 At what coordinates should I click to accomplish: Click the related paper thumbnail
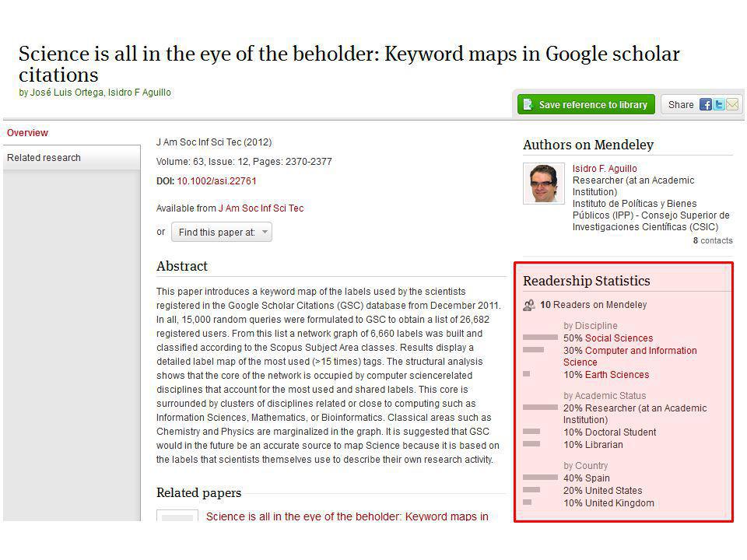[x=177, y=515]
